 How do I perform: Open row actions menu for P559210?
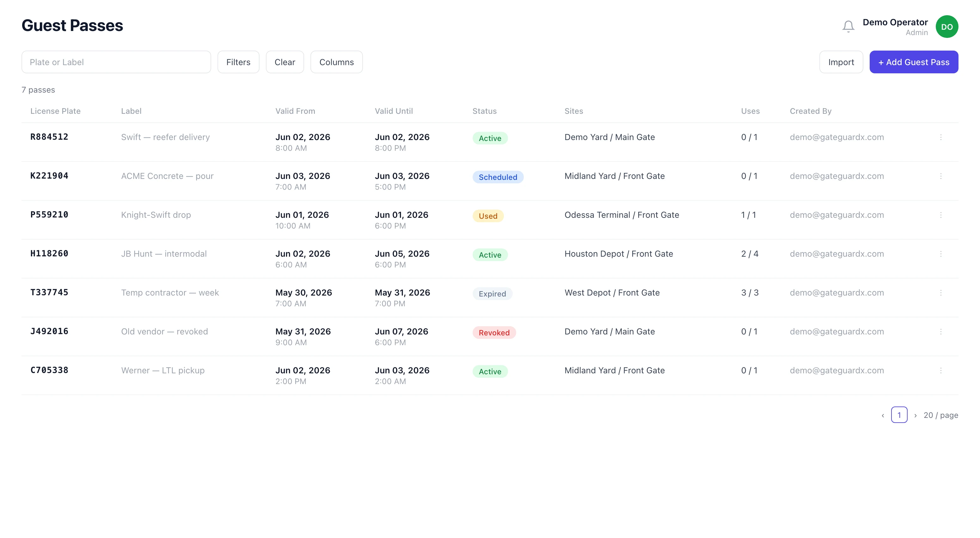point(941,215)
